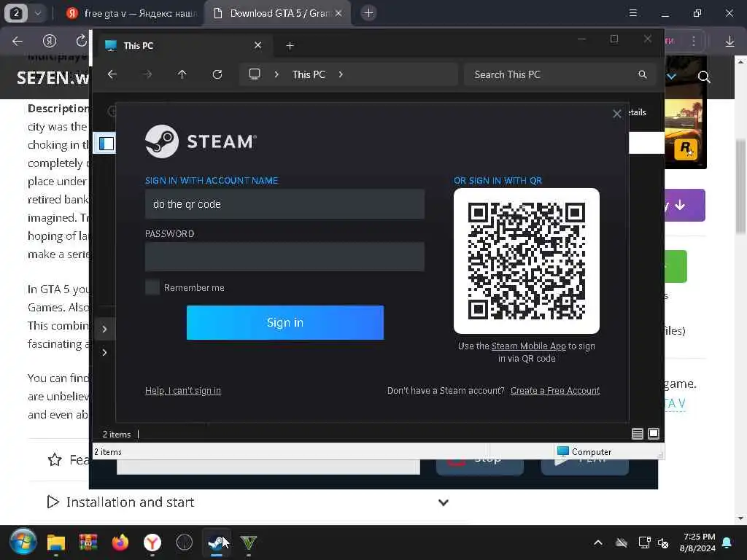This screenshot has height=560, width=747.
Task: Click the Steam QR code image
Action: pos(527,261)
